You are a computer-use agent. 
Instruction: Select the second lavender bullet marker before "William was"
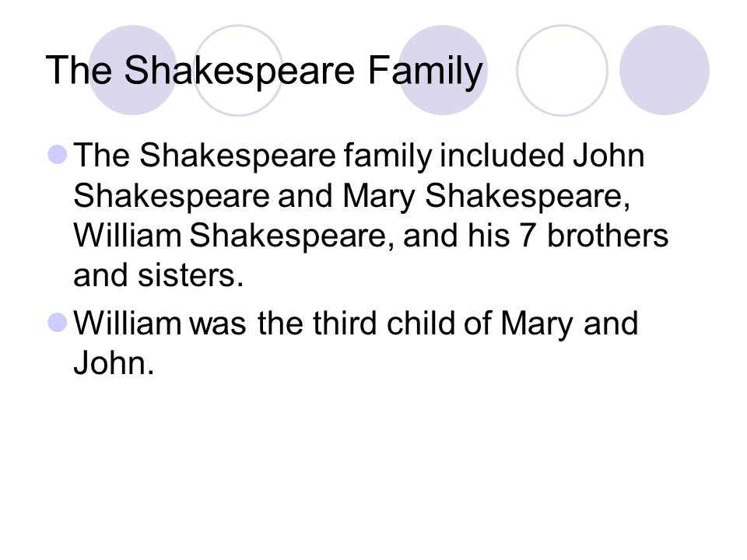(58, 322)
